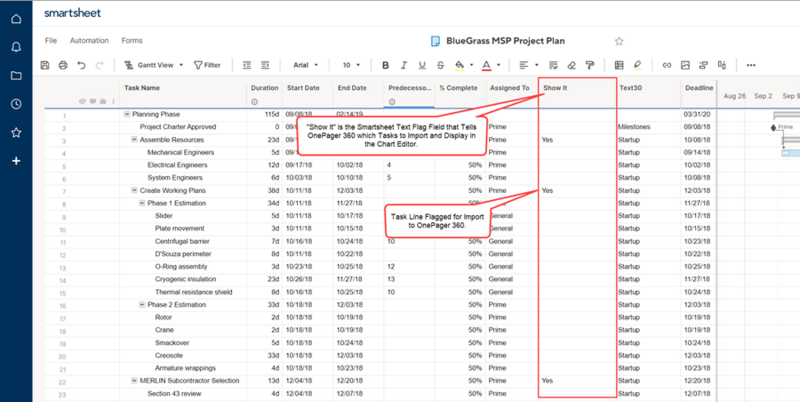Collapse MERLIN Subcontractor Selection row

click(134, 381)
